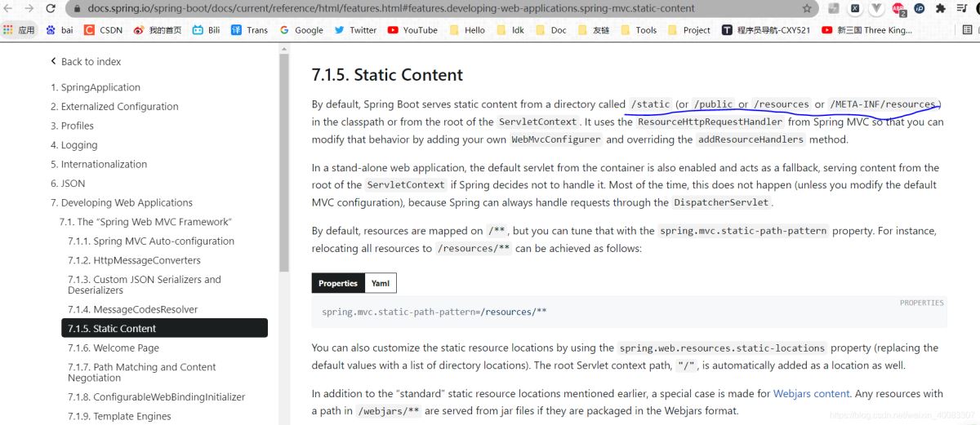Viewport: 980px width, 425px height.
Task: Select highlighted 7.1.5. Static Content entry
Action: (x=164, y=328)
